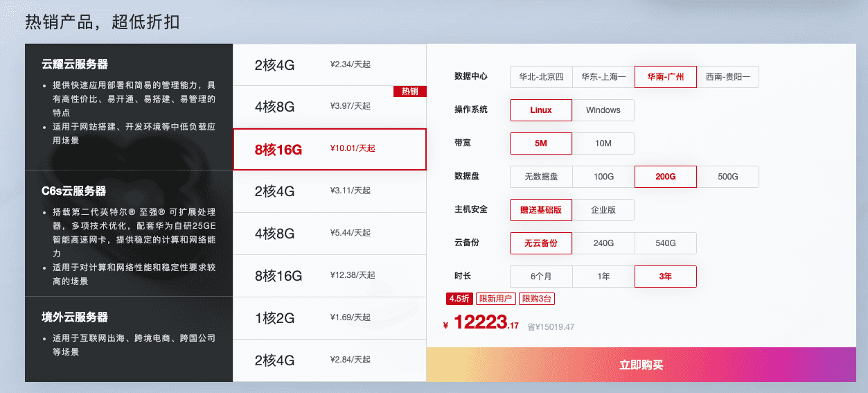Select the 8核16G ¥12.38 plan
The height and width of the screenshot is (393, 868).
click(330, 276)
